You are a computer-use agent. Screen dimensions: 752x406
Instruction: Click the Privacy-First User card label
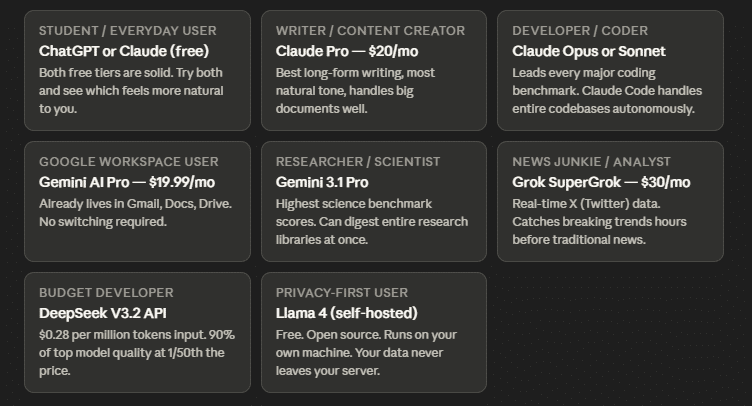[342, 293]
